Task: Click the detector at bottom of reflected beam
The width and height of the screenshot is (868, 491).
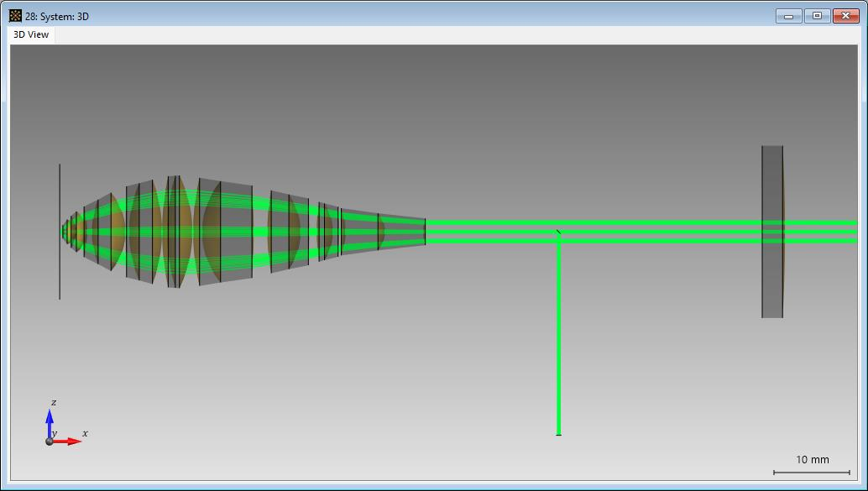Action: pos(558,435)
